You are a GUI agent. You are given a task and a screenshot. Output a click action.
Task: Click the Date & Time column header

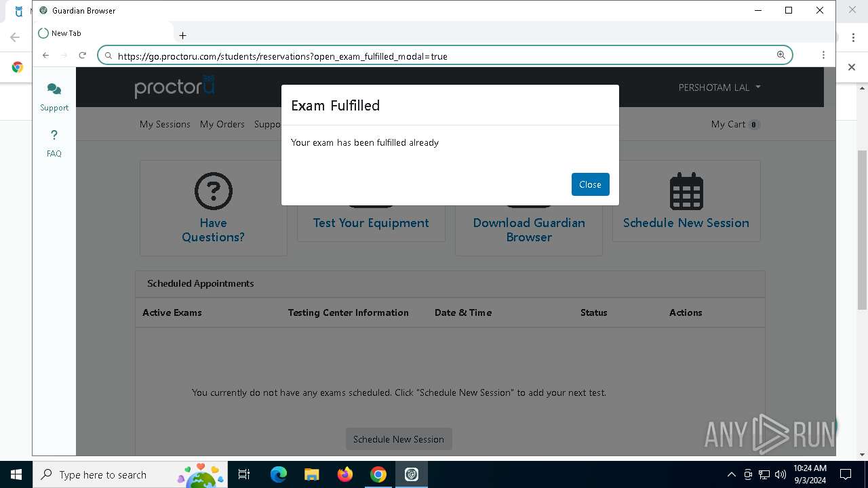coord(463,312)
